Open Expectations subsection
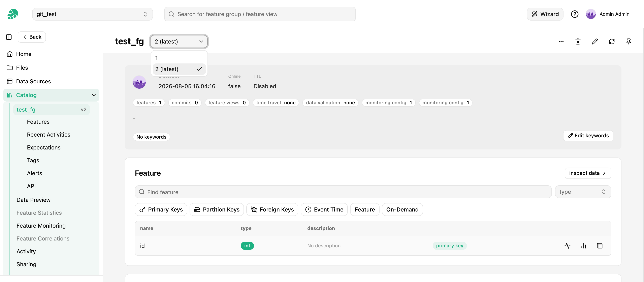644x282 pixels. point(44,147)
